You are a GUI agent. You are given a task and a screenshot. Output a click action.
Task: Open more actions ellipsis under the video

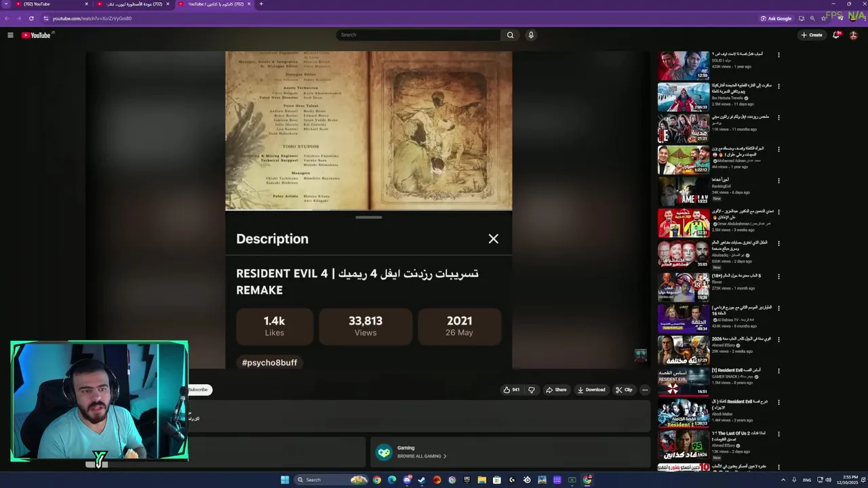coord(645,390)
